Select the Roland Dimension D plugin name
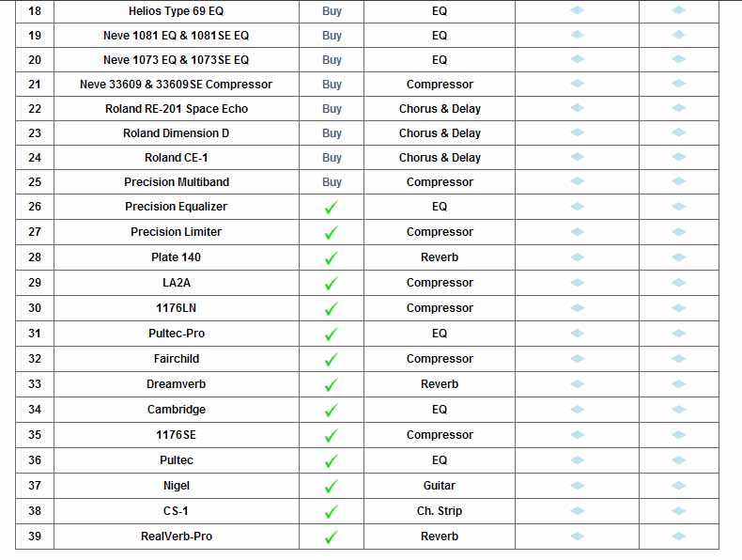This screenshot has width=742, height=560. 176,133
